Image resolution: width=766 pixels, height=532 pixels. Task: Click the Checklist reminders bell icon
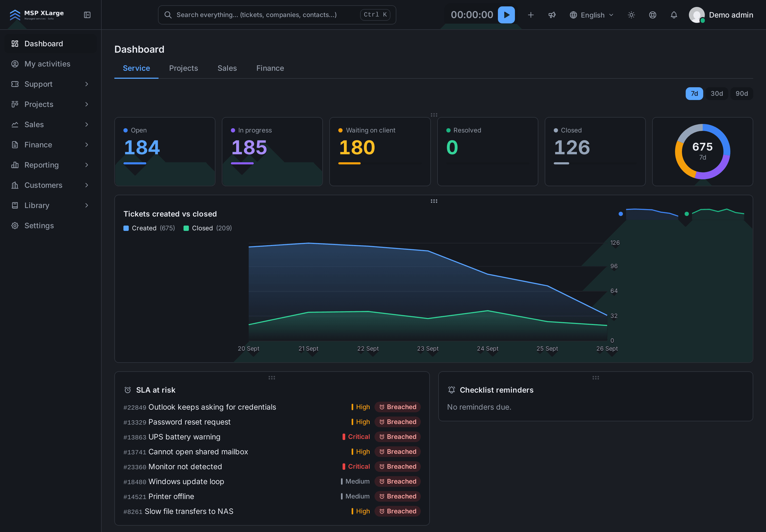click(451, 390)
